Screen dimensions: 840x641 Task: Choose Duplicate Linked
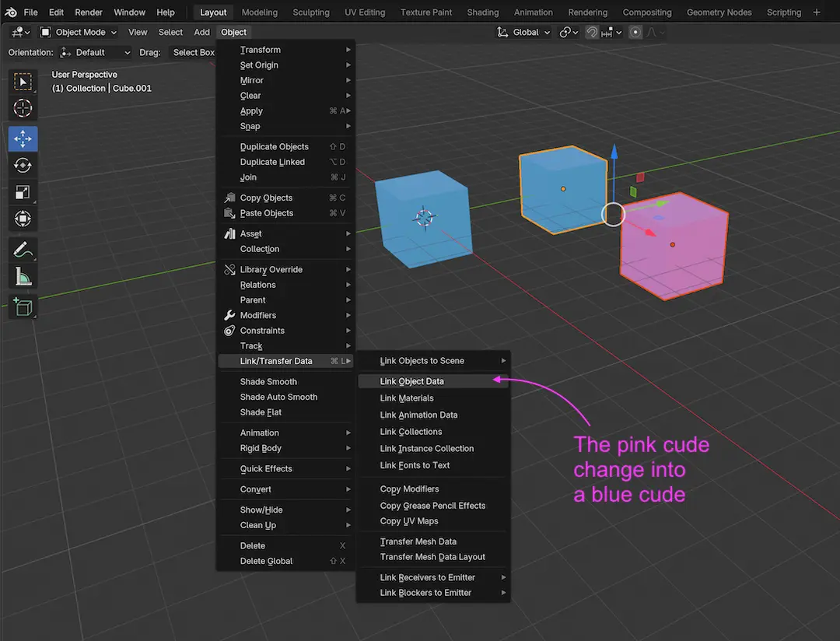286,162
